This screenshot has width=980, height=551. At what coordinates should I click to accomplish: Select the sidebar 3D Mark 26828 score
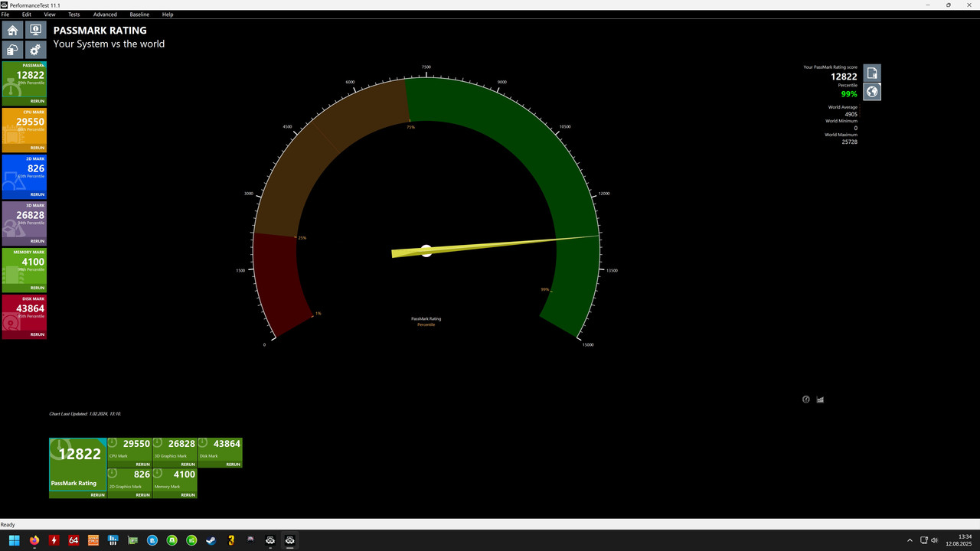click(30, 215)
